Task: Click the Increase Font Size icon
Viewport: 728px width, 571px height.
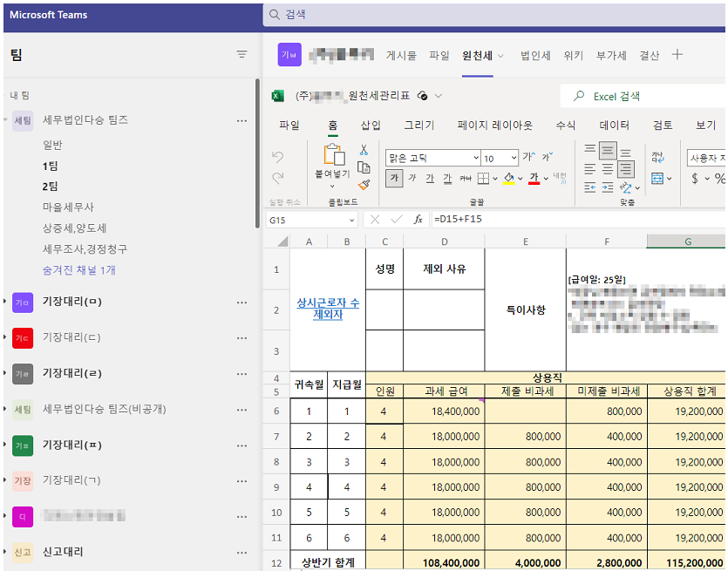Action: click(529, 157)
